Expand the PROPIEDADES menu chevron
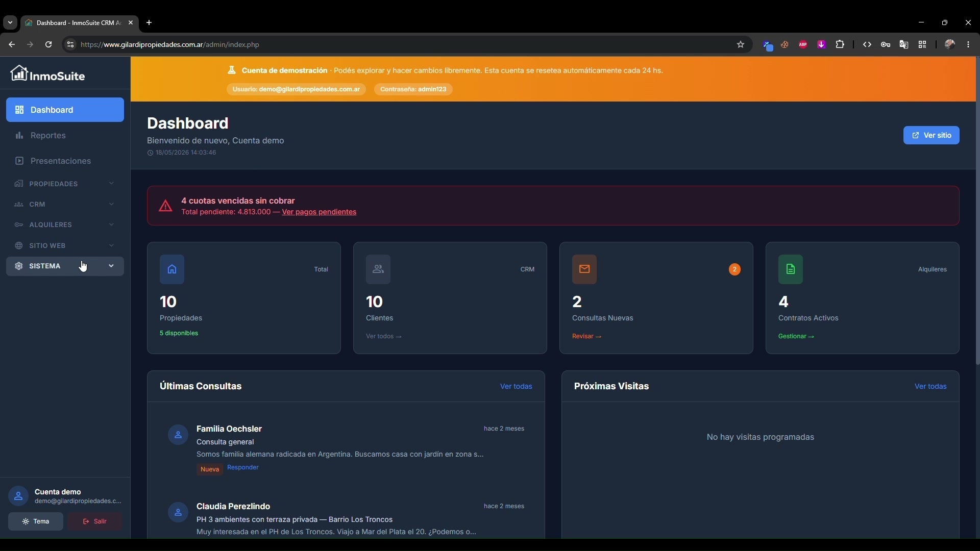The height and width of the screenshot is (551, 980). pyautogui.click(x=111, y=184)
